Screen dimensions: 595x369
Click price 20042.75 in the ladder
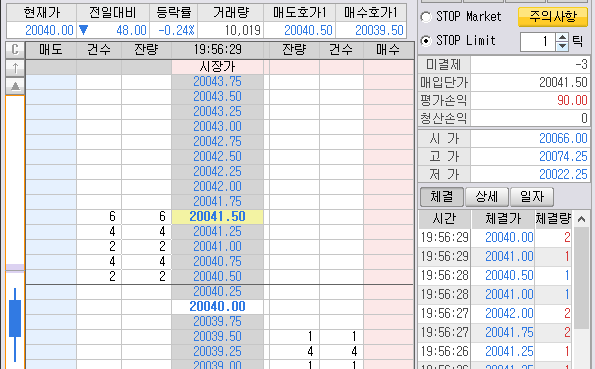click(217, 142)
